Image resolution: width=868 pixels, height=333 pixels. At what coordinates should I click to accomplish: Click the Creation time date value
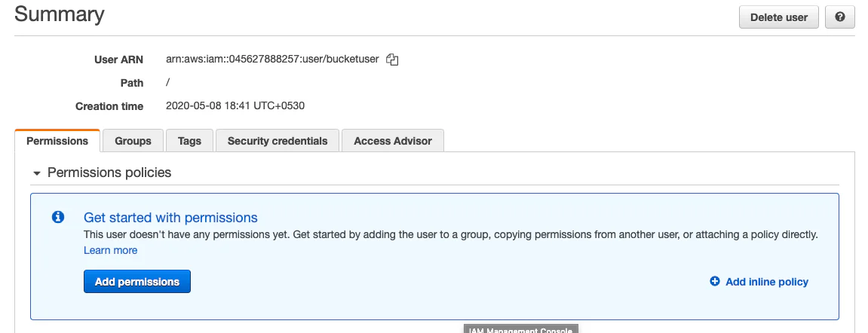click(235, 105)
